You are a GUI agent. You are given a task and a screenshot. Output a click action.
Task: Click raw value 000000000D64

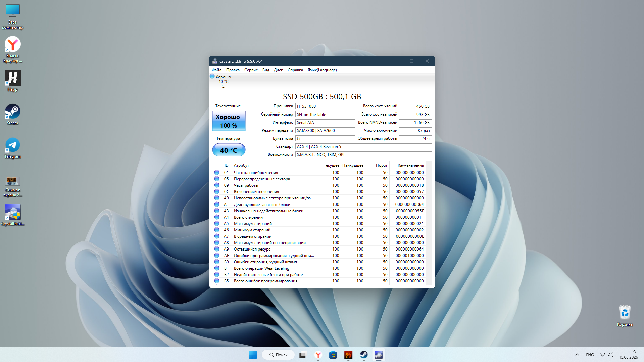pyautogui.click(x=409, y=205)
